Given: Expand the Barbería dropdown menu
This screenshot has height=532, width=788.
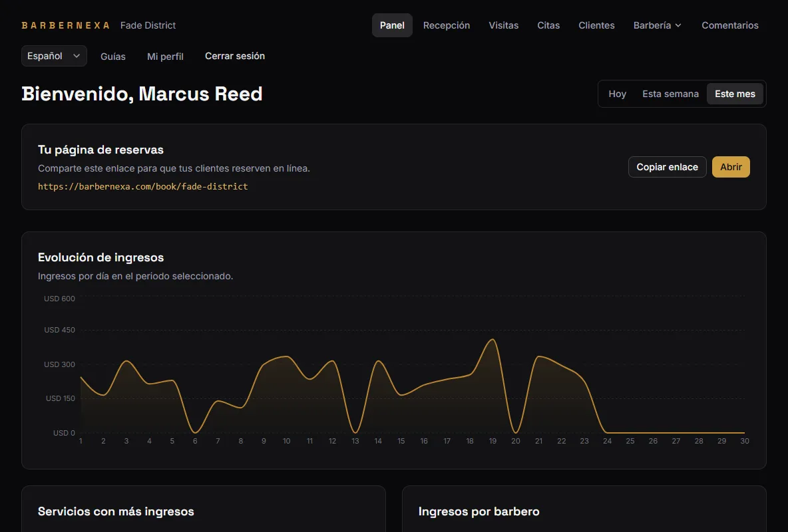Looking at the screenshot, I should coord(658,25).
